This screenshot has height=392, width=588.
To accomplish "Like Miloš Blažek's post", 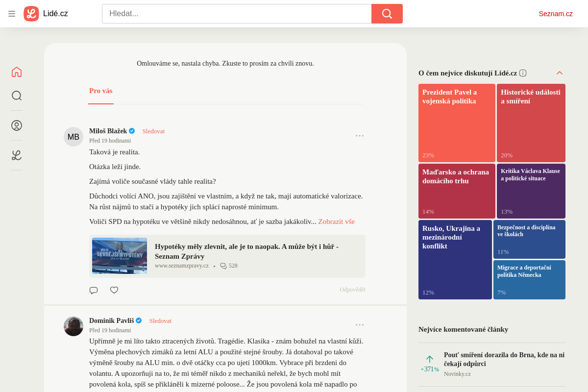I will coord(114,290).
